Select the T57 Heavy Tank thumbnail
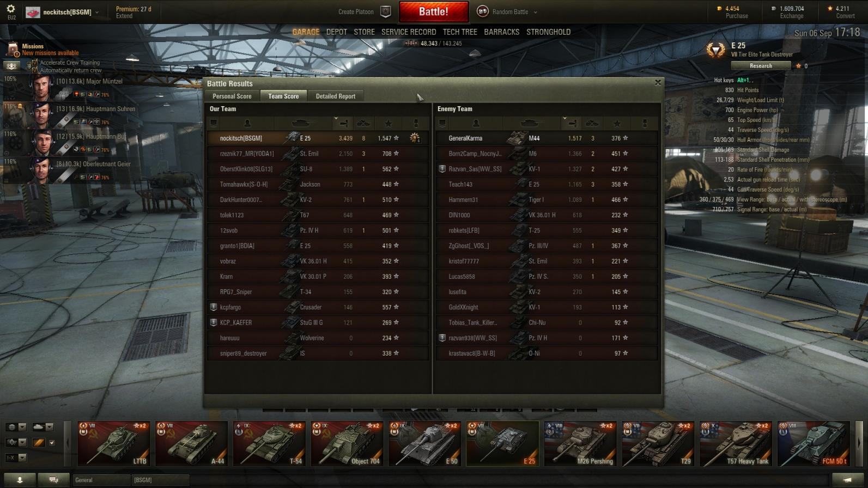868x488 pixels. click(736, 443)
